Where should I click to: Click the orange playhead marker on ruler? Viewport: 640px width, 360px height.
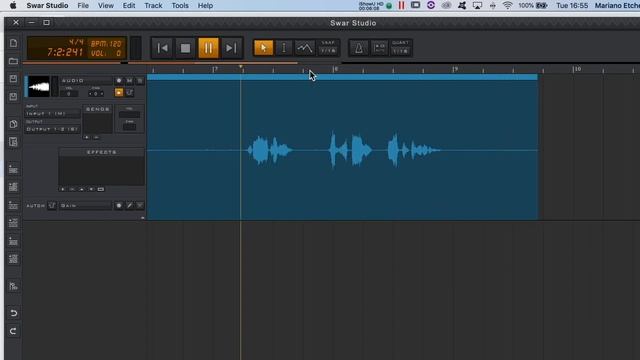[240, 67]
